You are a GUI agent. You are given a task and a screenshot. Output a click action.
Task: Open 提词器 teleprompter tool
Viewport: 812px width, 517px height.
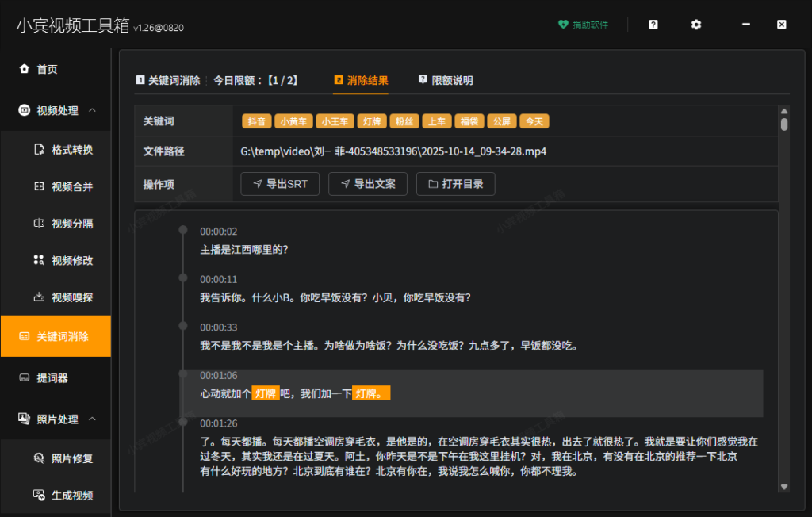[x=52, y=378]
